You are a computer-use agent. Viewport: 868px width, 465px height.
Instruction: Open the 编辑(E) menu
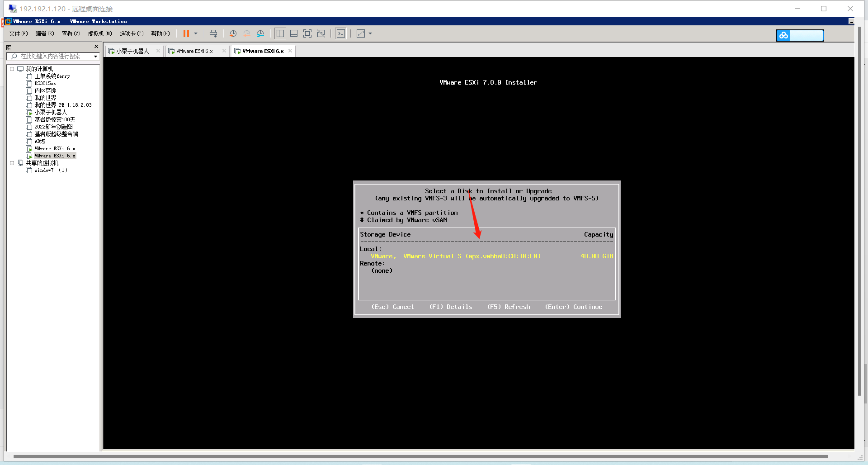click(x=45, y=33)
